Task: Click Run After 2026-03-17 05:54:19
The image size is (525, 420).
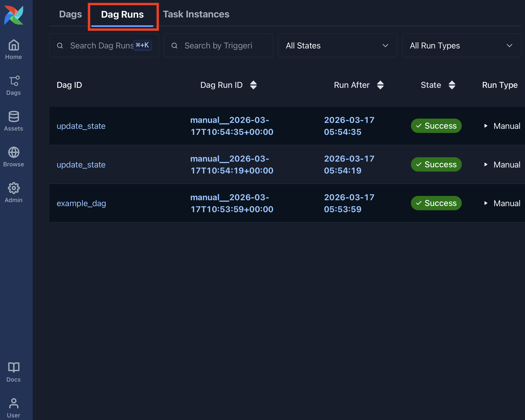Action: click(349, 165)
